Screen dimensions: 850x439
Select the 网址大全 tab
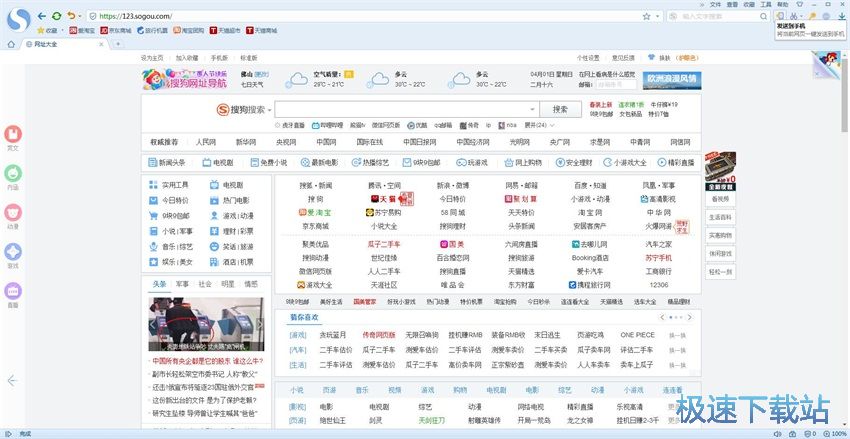click(x=65, y=44)
